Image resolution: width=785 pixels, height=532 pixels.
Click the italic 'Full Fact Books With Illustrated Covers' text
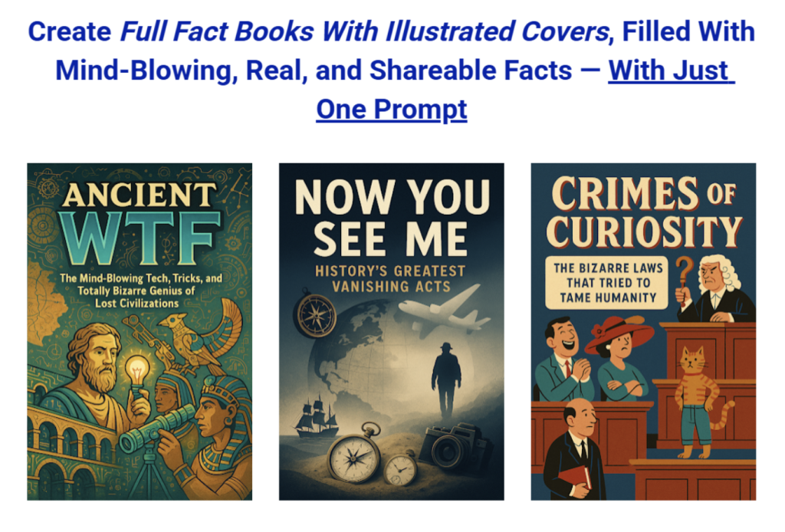[x=364, y=31]
